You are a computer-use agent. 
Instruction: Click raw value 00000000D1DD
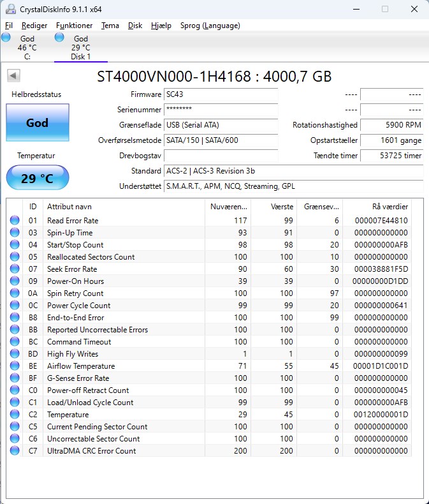click(x=380, y=281)
